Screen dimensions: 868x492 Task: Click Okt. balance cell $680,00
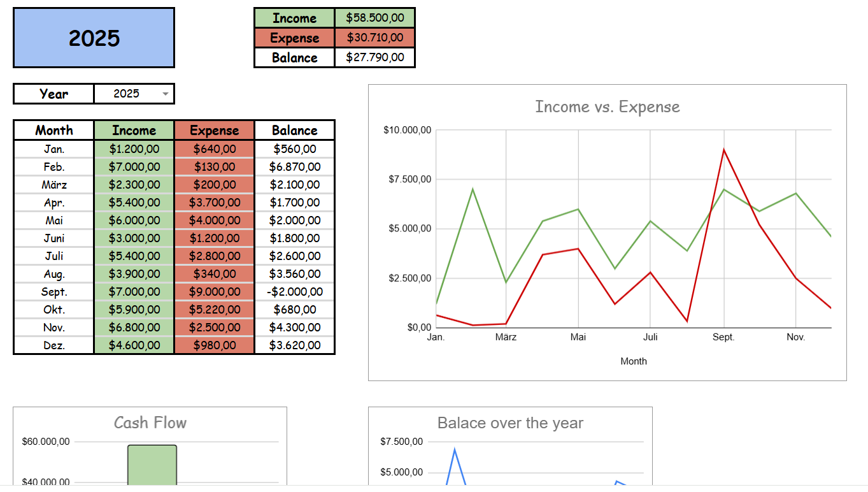294,310
